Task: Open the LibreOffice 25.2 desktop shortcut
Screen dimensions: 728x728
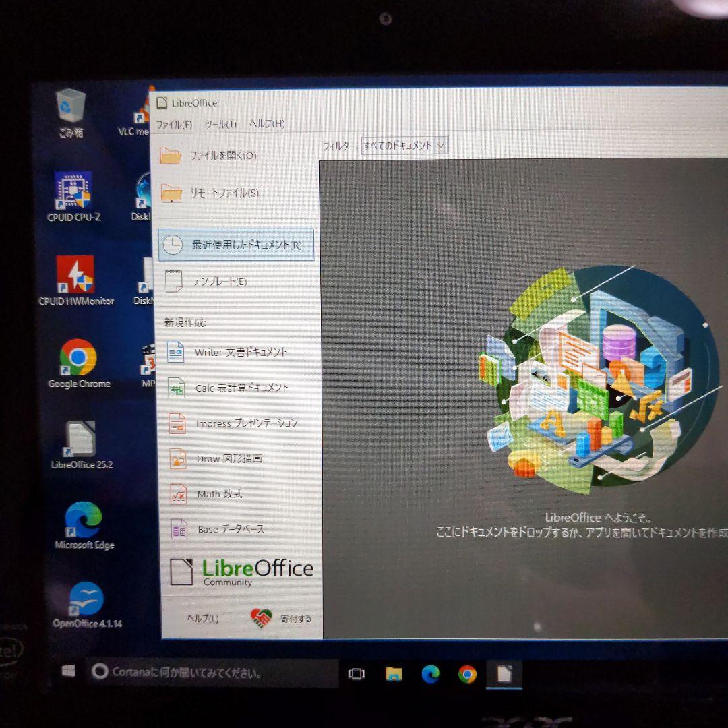Action: coord(82,445)
